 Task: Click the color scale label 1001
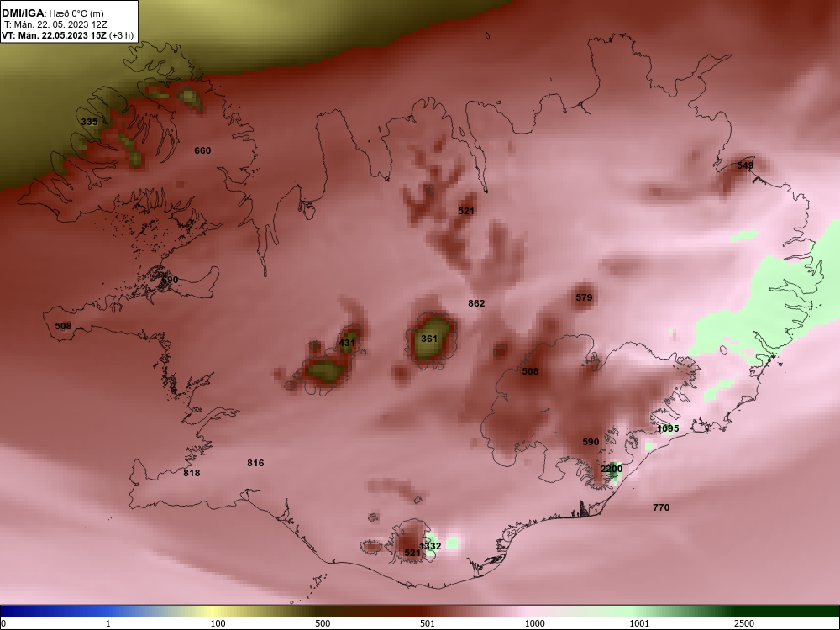(x=639, y=623)
